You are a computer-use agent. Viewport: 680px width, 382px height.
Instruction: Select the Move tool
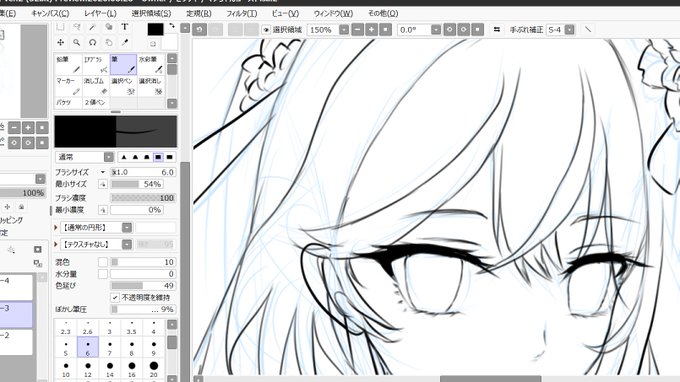pyautogui.click(x=60, y=42)
